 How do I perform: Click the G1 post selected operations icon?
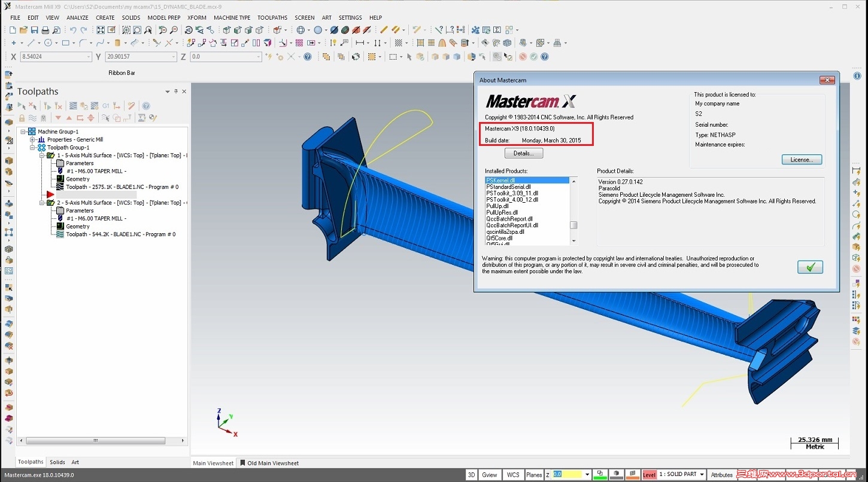106,106
